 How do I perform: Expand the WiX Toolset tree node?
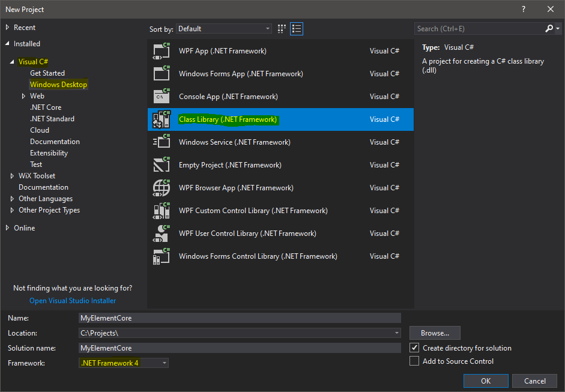[x=13, y=176]
